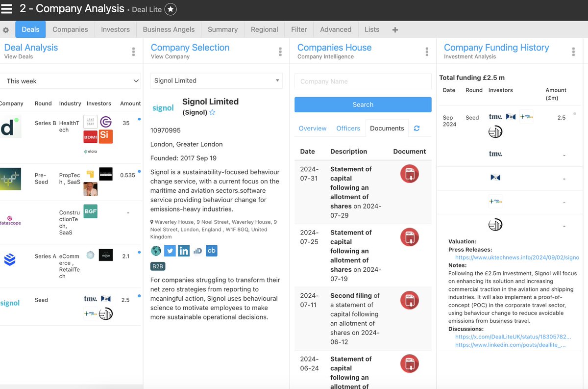Open the settings gear beside Deals tab
This screenshot has height=389, width=588.
[6, 30]
